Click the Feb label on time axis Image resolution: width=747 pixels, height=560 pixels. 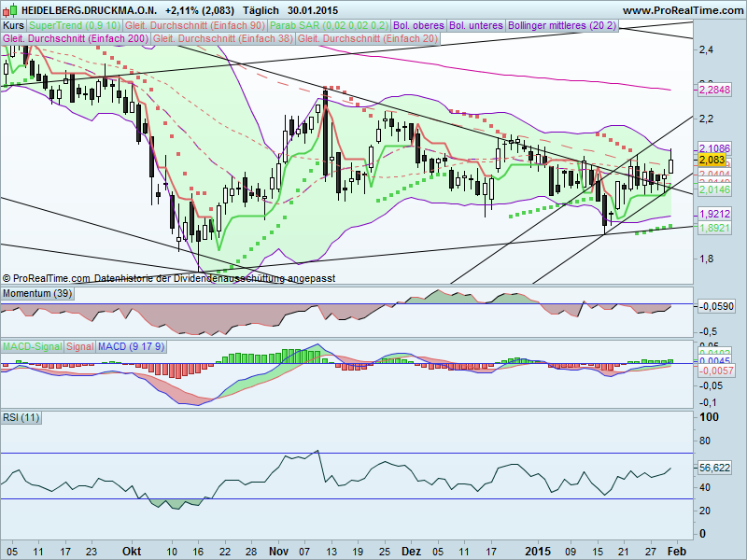point(676,552)
